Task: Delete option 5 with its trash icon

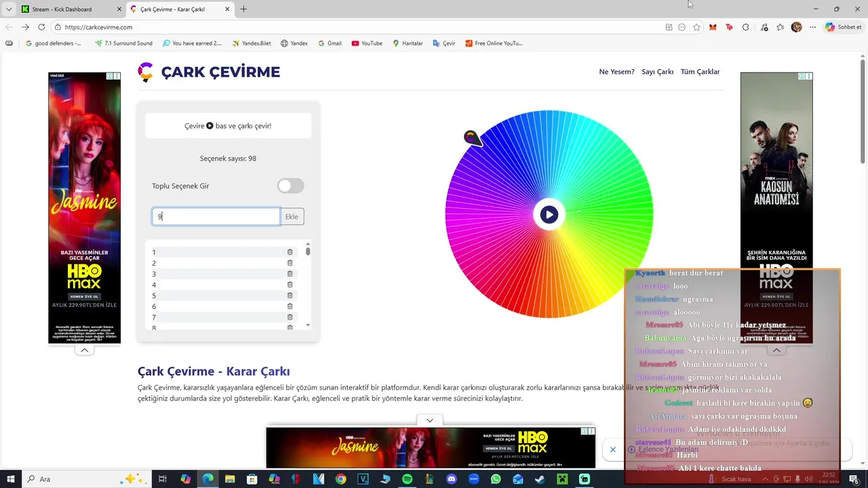Action: 290,296
